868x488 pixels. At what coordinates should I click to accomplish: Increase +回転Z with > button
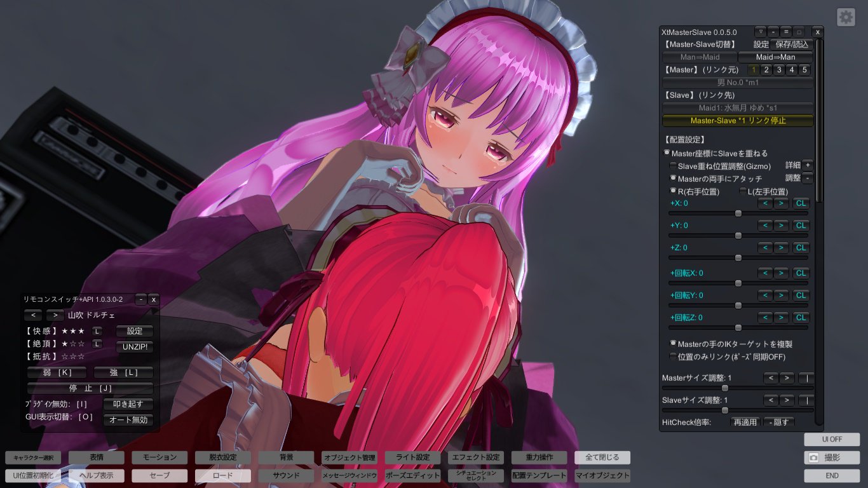coord(782,318)
